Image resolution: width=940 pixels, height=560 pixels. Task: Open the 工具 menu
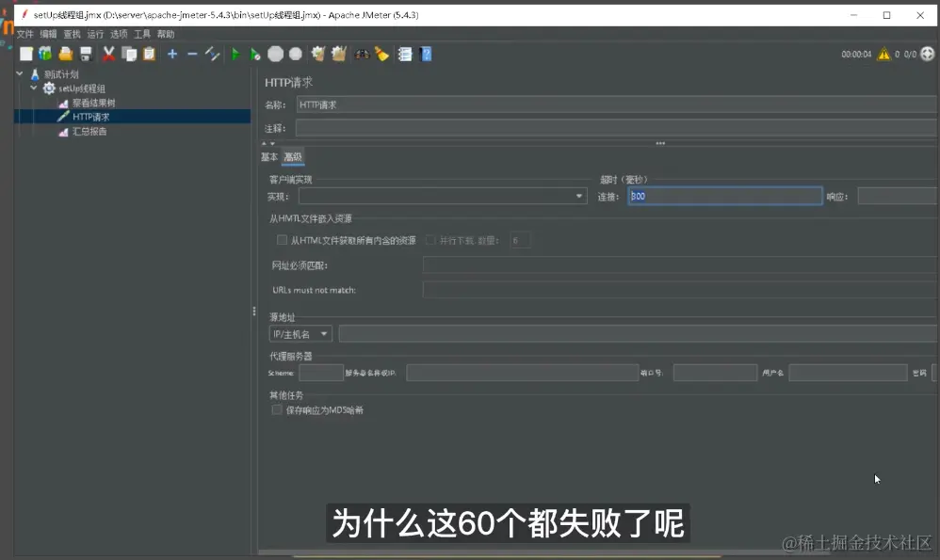click(142, 34)
